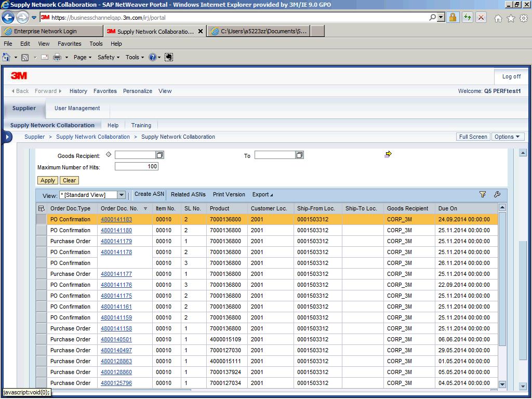Open the IE home page icon at top right

pos(498,18)
